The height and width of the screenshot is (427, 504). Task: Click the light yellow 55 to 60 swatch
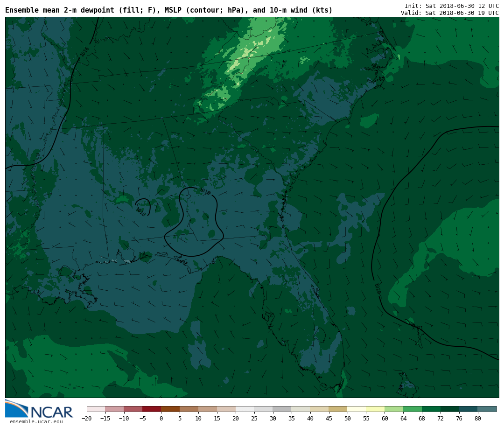pos(375,409)
